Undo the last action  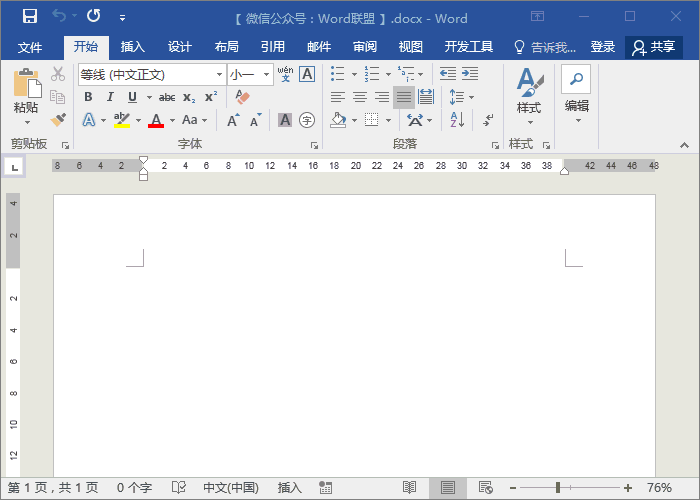pos(59,16)
